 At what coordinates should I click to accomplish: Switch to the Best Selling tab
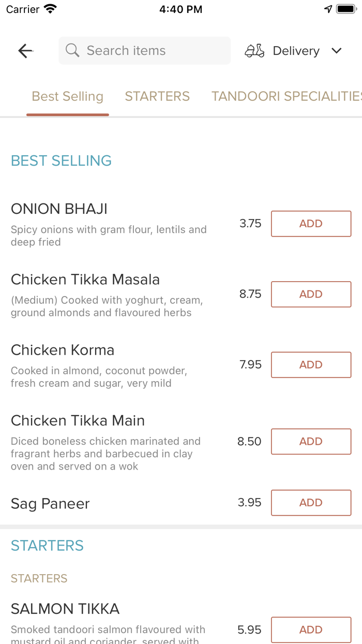[x=68, y=96]
